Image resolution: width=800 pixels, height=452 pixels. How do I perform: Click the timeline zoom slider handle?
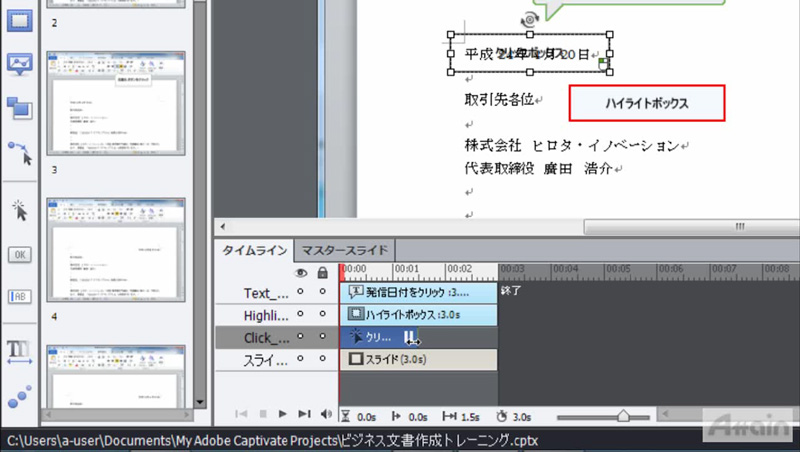(625, 415)
